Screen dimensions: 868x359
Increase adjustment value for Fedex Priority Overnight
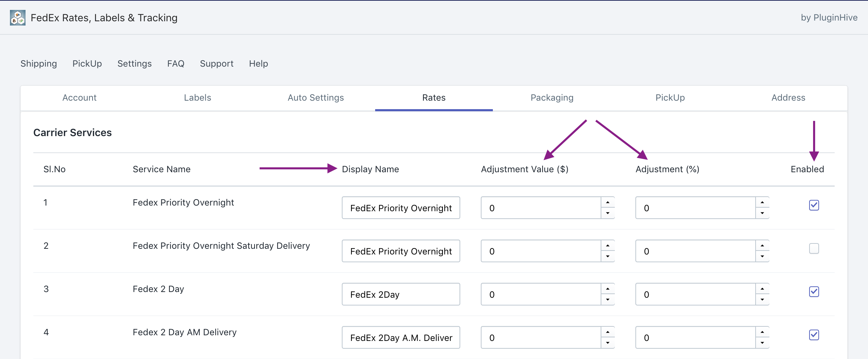coord(608,202)
